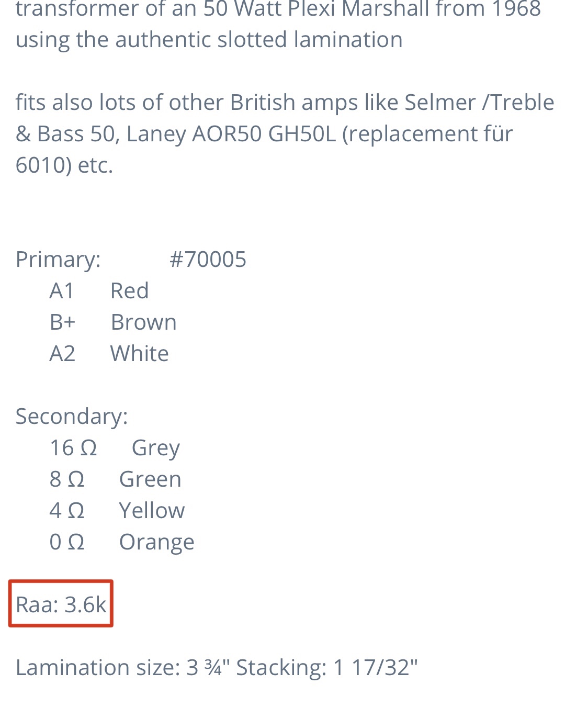Tap the B+ Brown wire entry
588x707 pixels.
[x=113, y=322]
